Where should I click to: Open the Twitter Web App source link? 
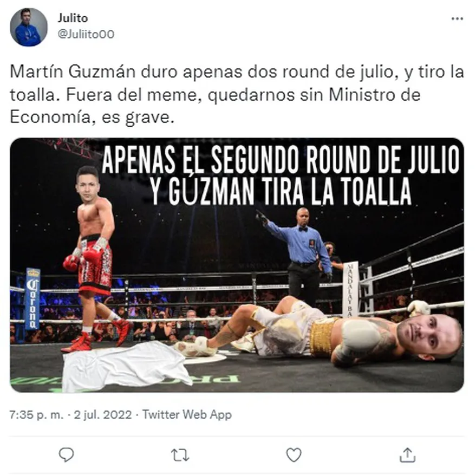(x=187, y=414)
